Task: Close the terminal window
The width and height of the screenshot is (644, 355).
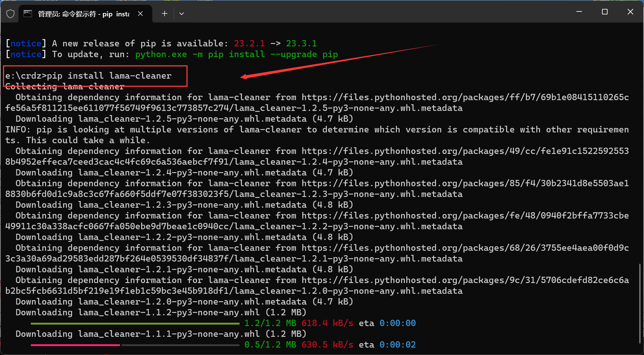Action: (x=630, y=12)
